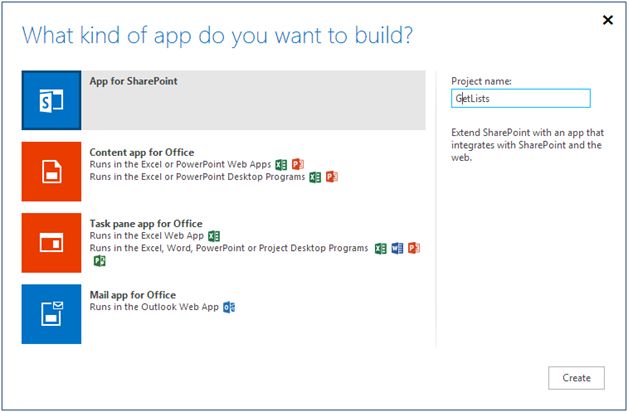Click Excel icon after Content app Desktop Programs
This screenshot has height=412, width=629.
(x=316, y=177)
